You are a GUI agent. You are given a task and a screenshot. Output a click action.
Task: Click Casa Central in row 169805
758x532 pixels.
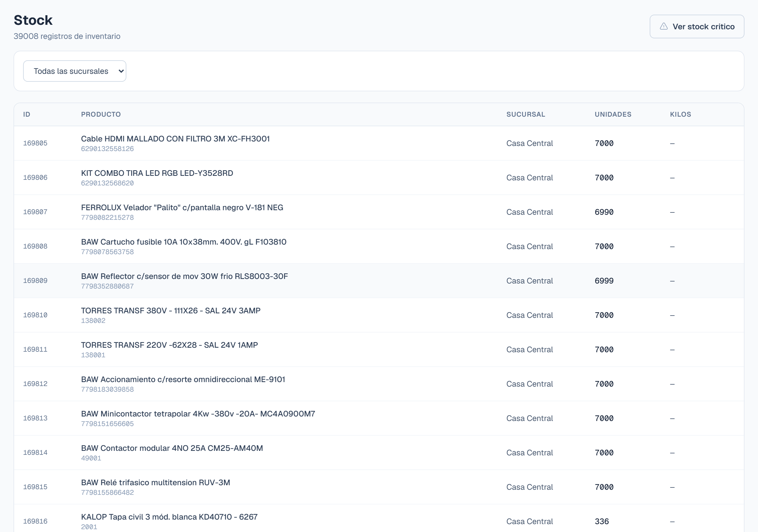coord(530,143)
